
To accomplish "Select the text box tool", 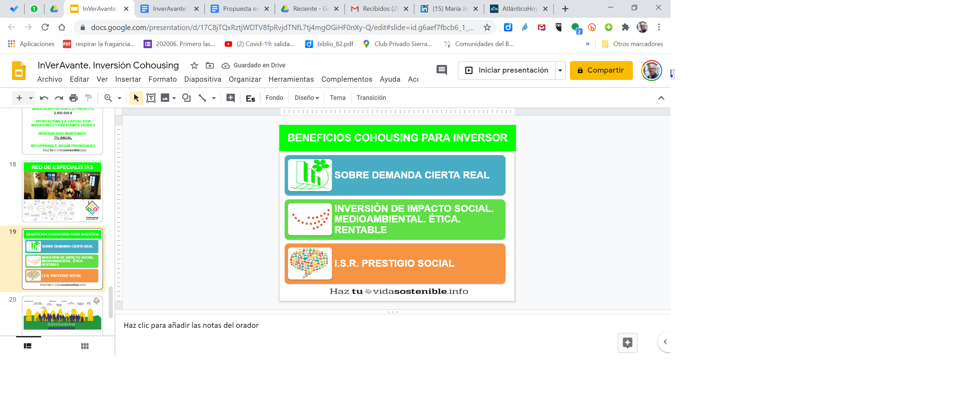I will click(x=151, y=98).
